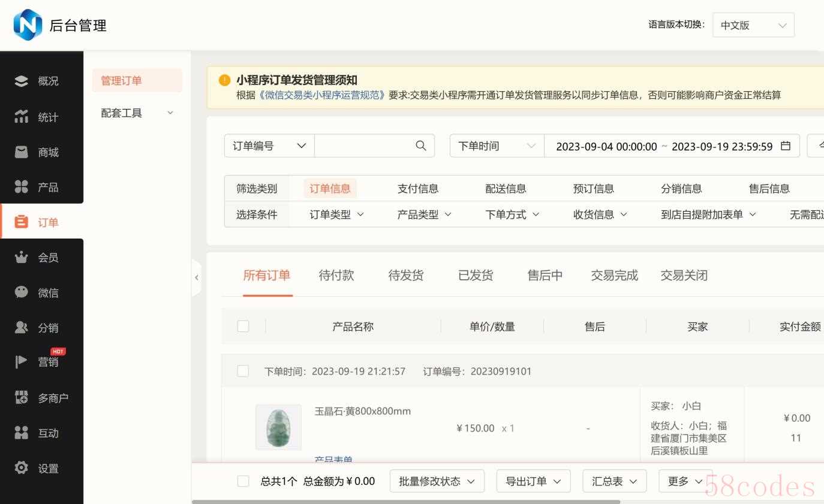Open the 概况 overview sidebar icon
The image size is (824, 504).
click(x=22, y=81)
